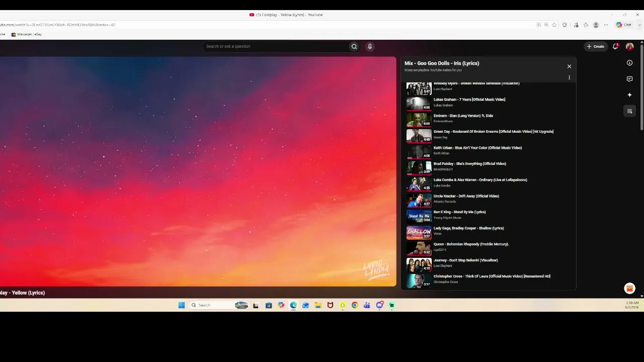The image size is (644, 362).
Task: Open Microsoft Store from the taskbar
Action: coord(269,305)
